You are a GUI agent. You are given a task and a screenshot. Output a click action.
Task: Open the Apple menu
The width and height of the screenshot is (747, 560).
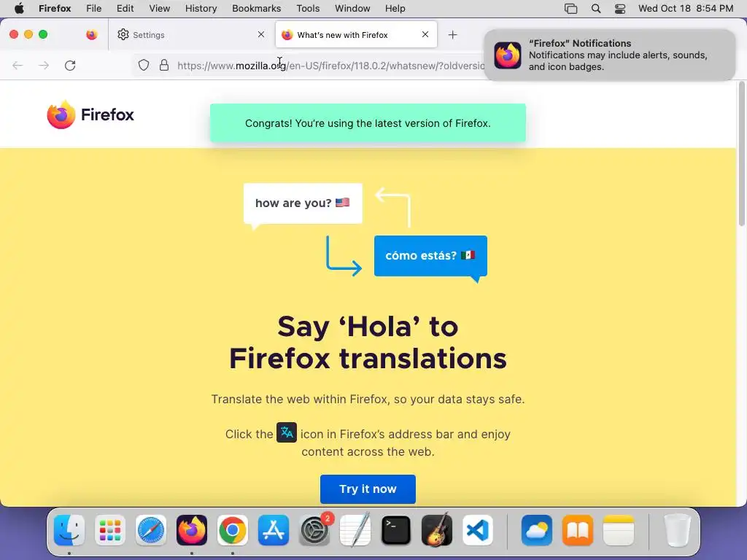pos(18,9)
